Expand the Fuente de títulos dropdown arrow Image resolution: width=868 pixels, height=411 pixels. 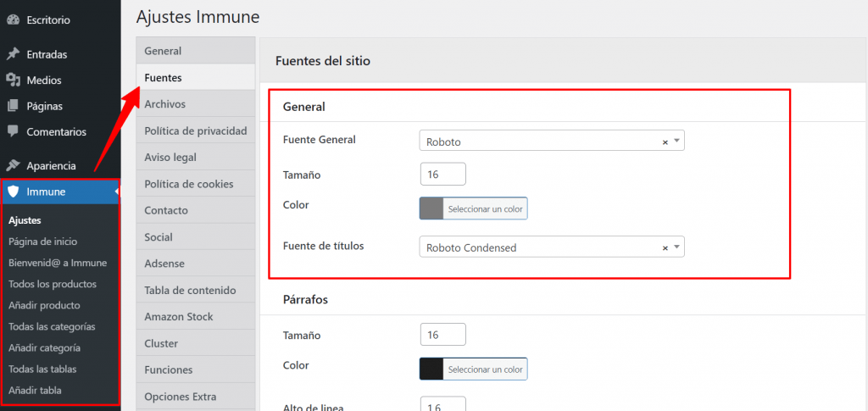676,247
